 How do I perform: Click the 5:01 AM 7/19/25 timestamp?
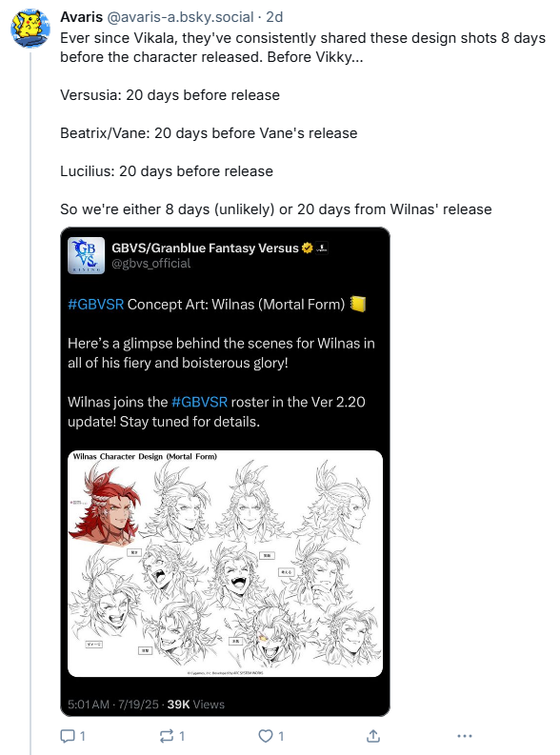coord(113,705)
